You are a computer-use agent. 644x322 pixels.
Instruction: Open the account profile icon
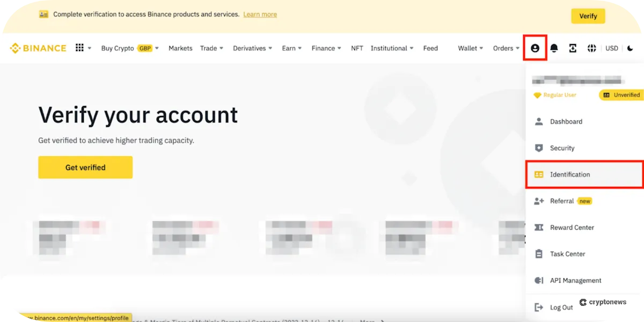[535, 48]
